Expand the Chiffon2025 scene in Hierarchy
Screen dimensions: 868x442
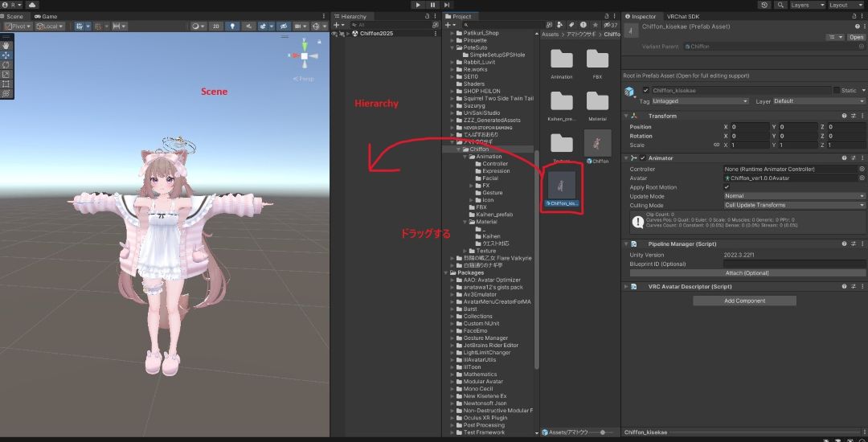point(350,33)
